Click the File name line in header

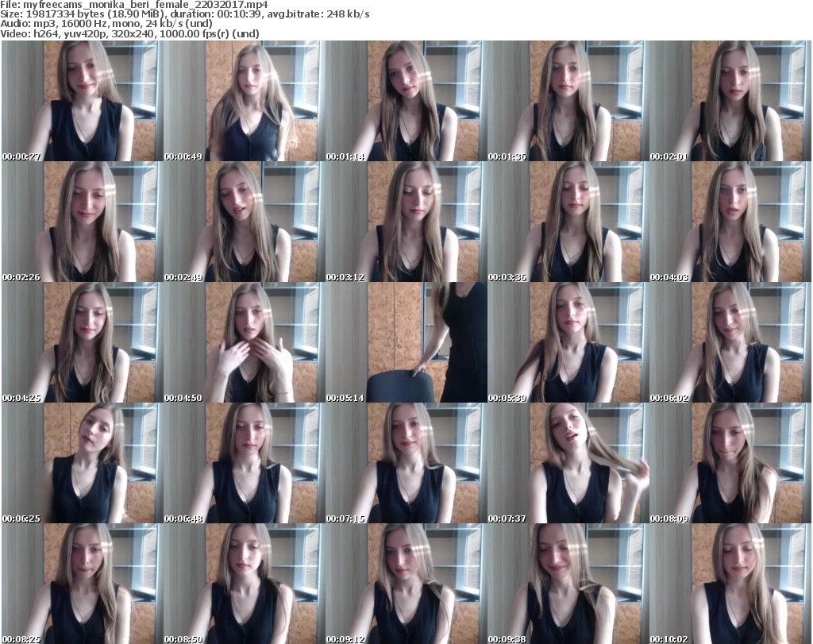click(x=133, y=5)
